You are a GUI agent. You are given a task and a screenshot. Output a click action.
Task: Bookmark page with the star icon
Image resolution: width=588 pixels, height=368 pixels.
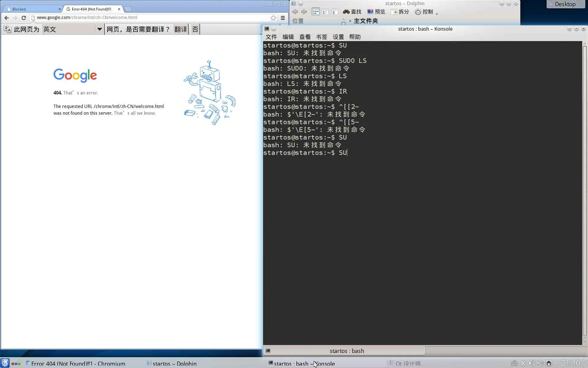click(x=273, y=18)
